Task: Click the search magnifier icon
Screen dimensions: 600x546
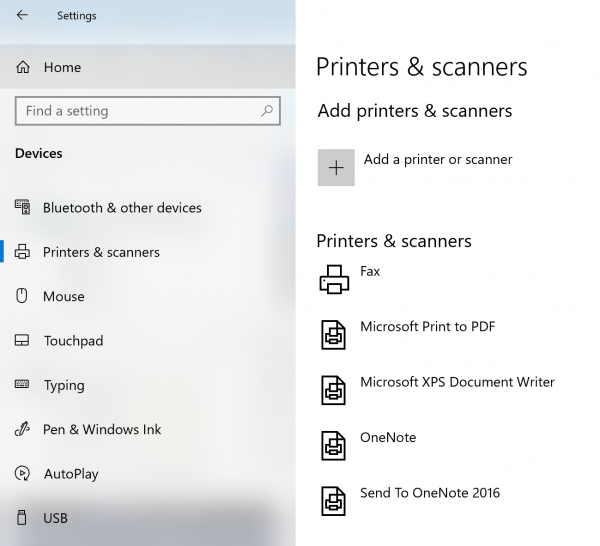Action: click(x=267, y=111)
